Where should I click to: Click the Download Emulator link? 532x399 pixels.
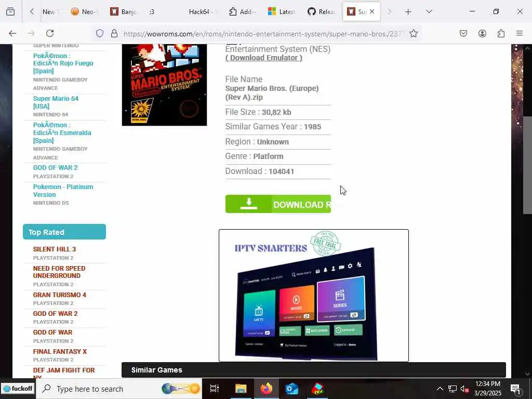[263, 58]
